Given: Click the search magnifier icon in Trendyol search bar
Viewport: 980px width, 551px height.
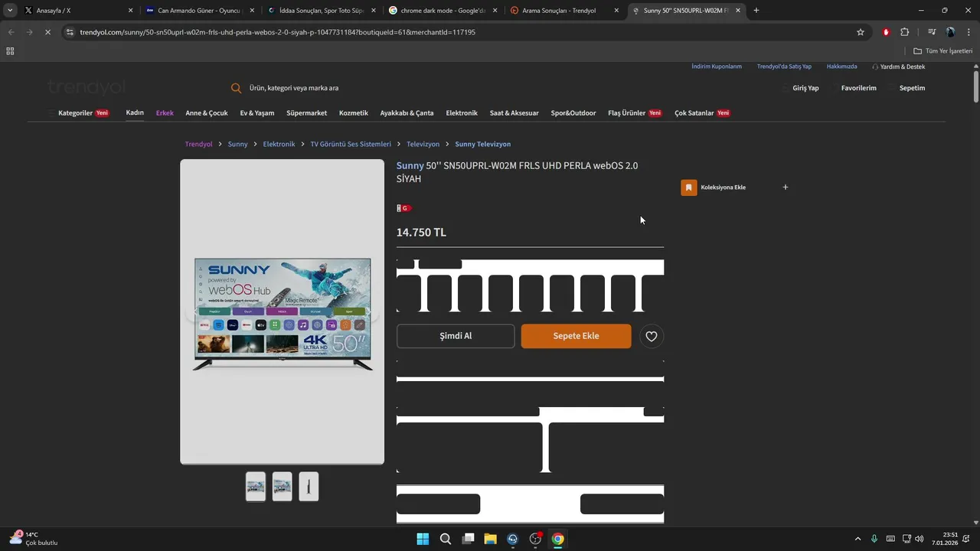Looking at the screenshot, I should pos(236,88).
